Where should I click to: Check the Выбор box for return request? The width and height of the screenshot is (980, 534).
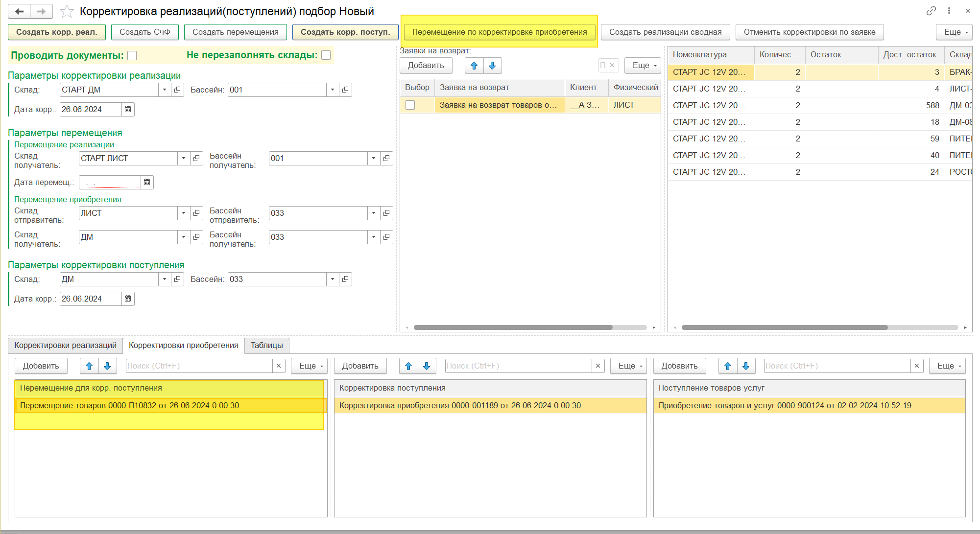(x=410, y=105)
